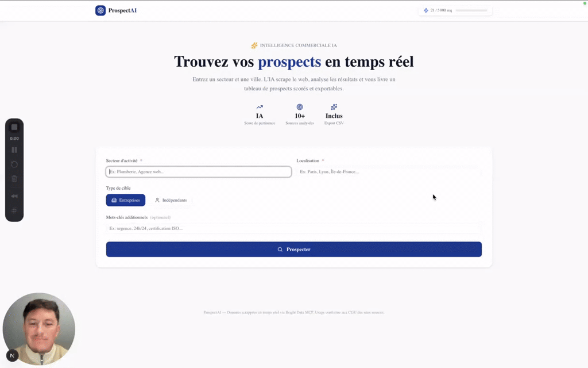Click the presenter webcam bubble
The width and height of the screenshot is (588, 368).
39,329
